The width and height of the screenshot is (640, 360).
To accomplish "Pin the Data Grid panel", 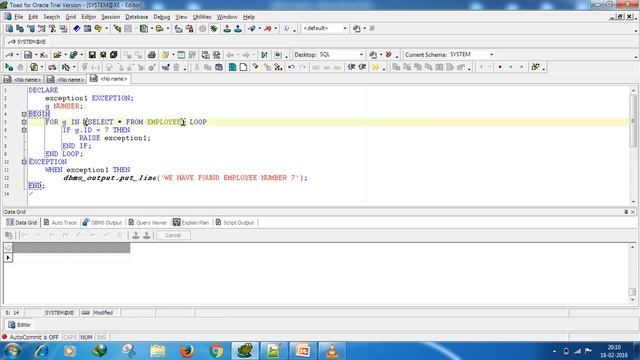I will (626, 212).
